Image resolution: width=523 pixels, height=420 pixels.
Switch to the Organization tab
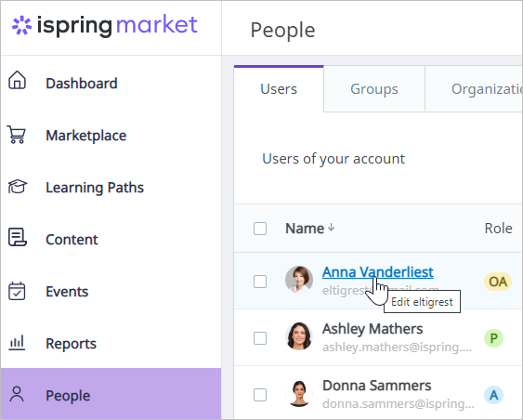click(x=474, y=89)
